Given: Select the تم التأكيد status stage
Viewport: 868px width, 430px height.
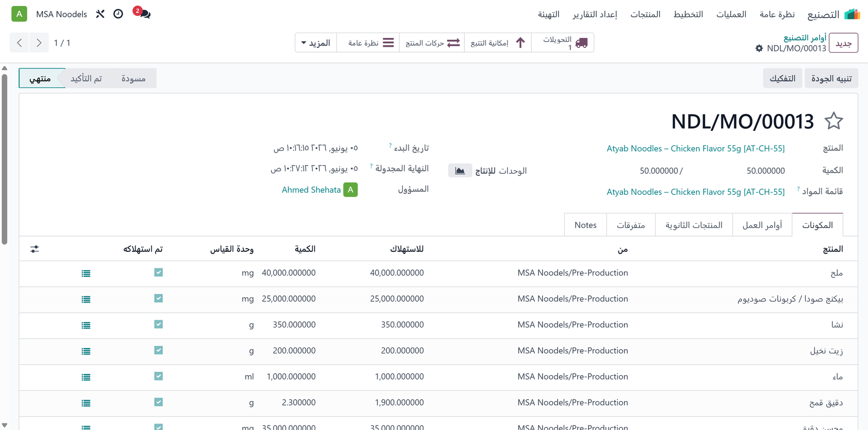Looking at the screenshot, I should tap(86, 78).
